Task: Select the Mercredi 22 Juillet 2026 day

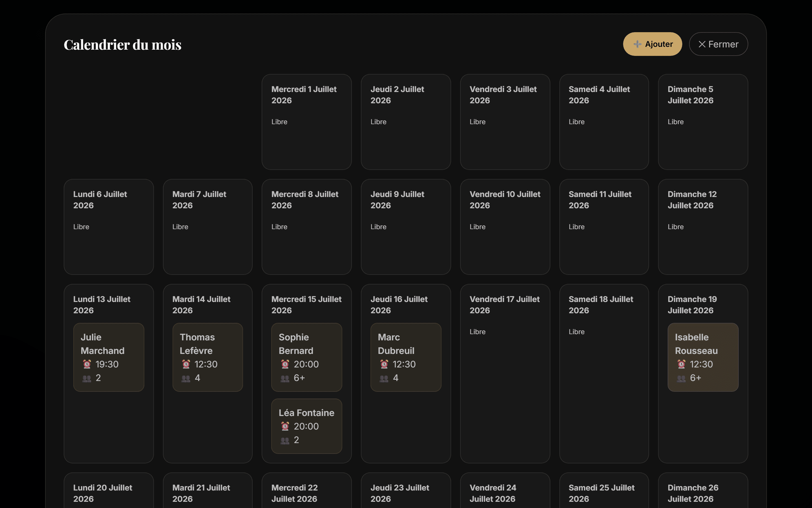Action: pyautogui.click(x=307, y=491)
